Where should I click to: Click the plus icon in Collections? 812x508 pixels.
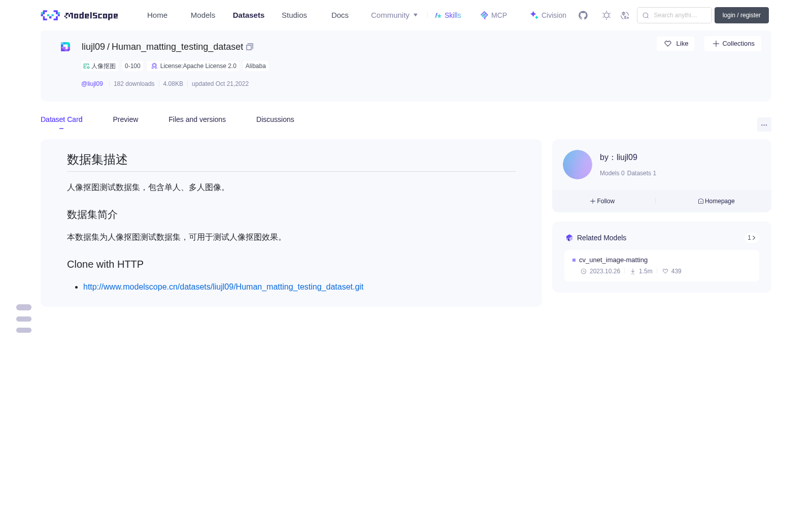pos(716,44)
